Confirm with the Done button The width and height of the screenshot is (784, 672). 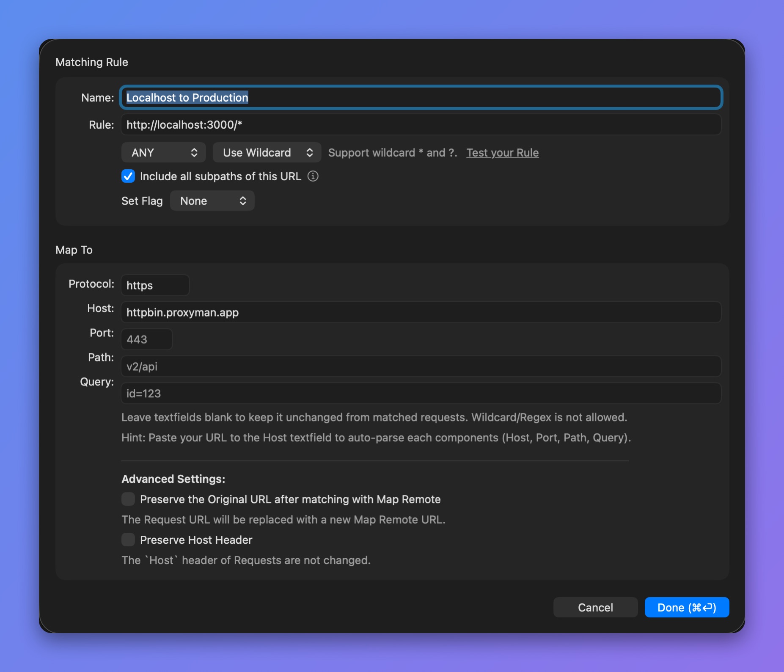tap(687, 607)
